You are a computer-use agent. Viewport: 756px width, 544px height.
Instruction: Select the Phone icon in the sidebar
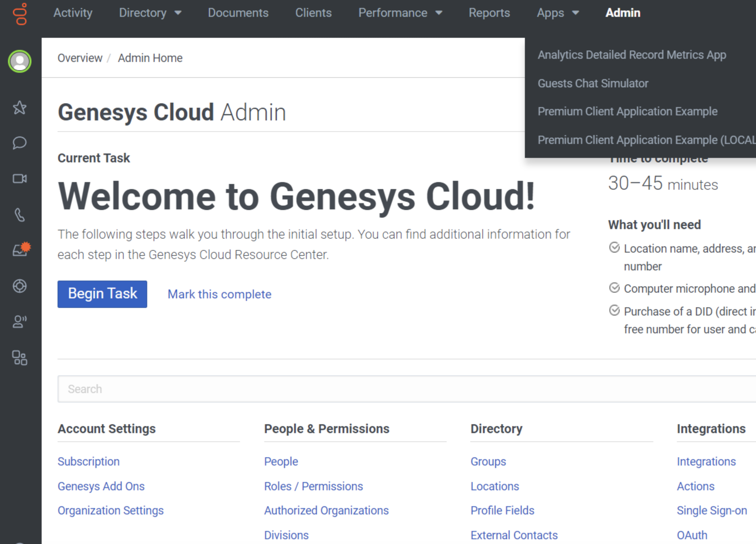point(19,215)
